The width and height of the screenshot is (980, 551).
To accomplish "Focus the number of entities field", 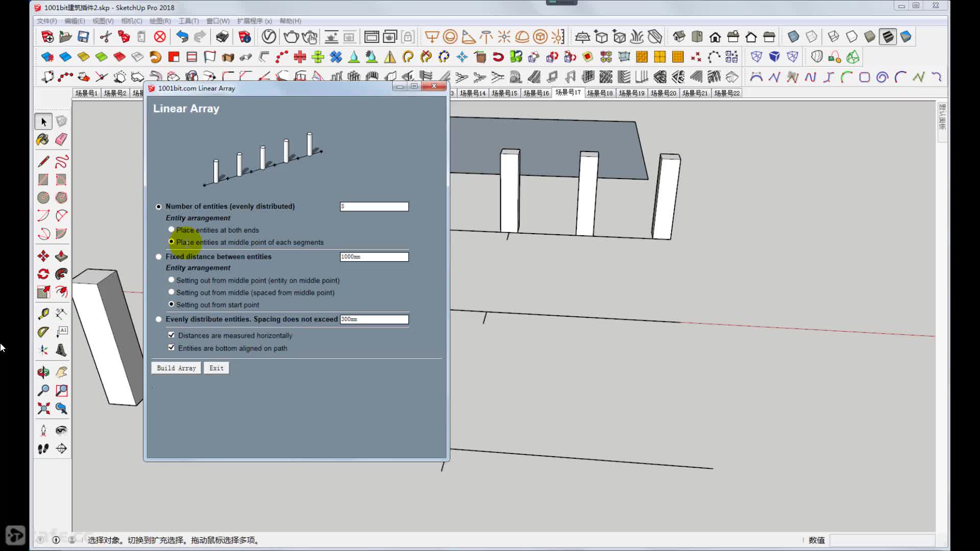I will point(374,207).
